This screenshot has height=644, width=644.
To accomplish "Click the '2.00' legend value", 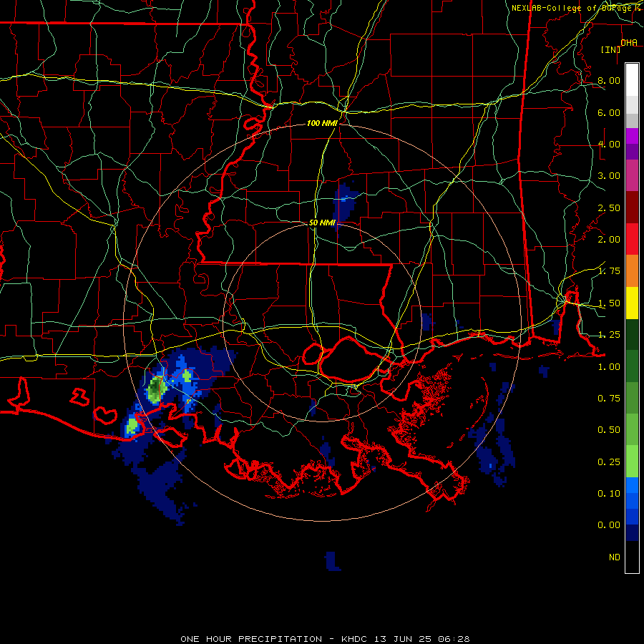I will click(x=609, y=240).
